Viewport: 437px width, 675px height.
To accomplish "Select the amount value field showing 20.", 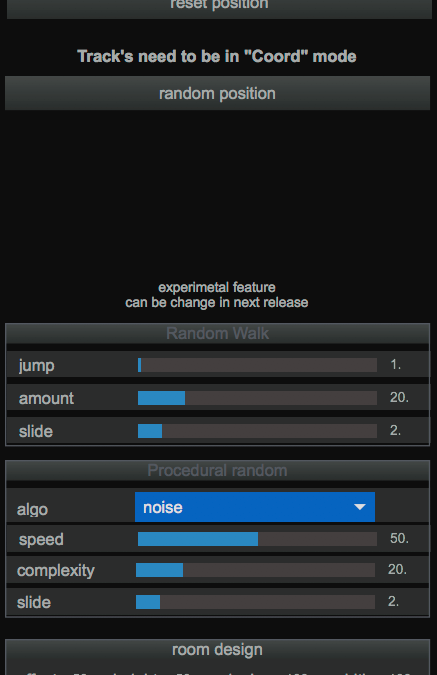I will pos(399,397).
